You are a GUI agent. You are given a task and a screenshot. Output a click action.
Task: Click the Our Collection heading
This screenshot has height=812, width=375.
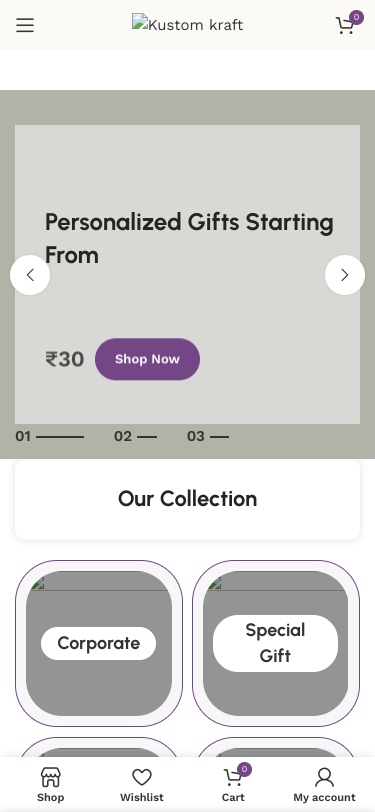coord(188,499)
